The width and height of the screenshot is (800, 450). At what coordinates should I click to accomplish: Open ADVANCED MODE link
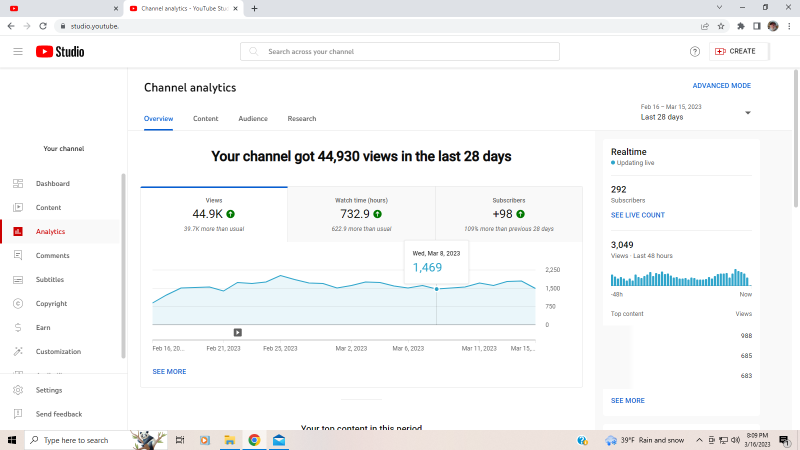[721, 86]
